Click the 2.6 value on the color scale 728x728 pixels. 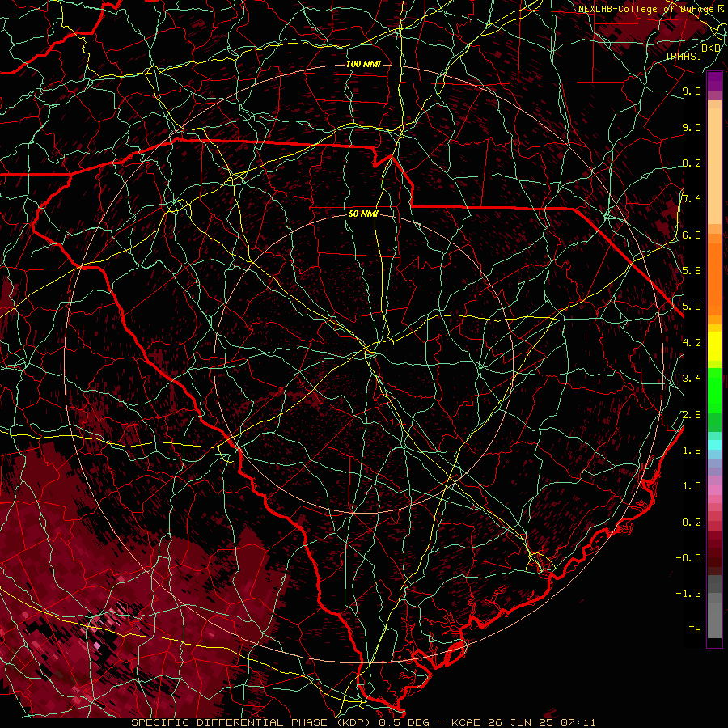click(692, 415)
